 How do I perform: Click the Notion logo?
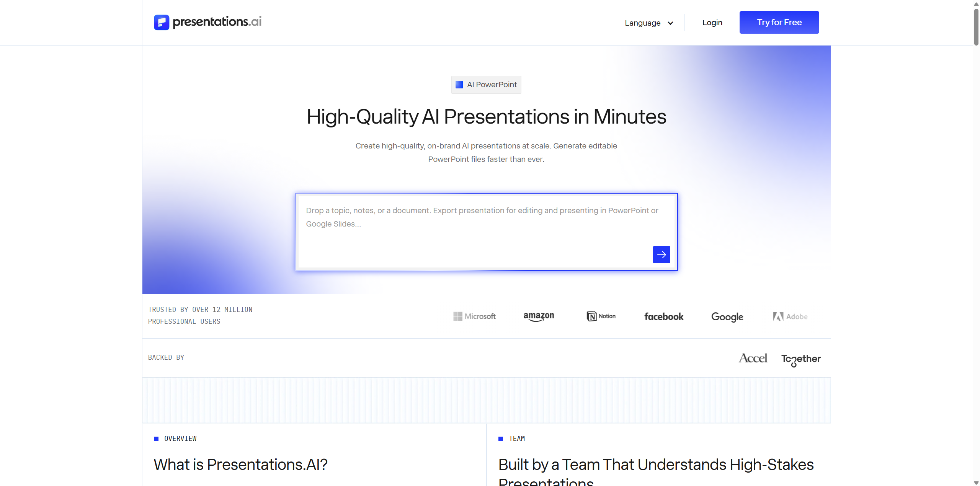point(601,316)
